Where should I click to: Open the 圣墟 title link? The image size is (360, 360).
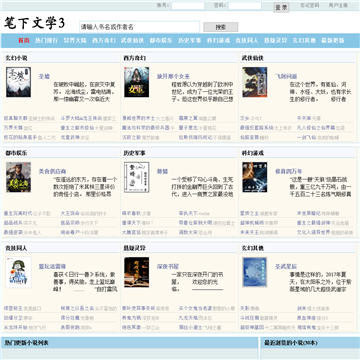(44, 76)
